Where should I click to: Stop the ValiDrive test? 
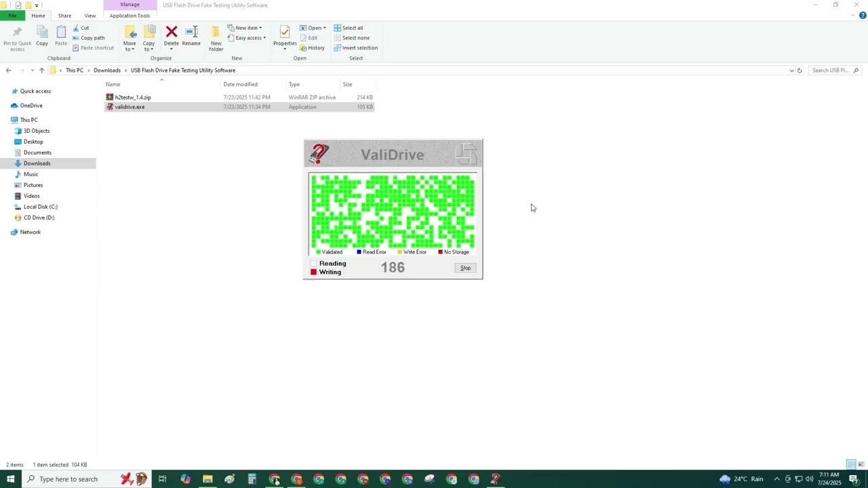coord(465,268)
